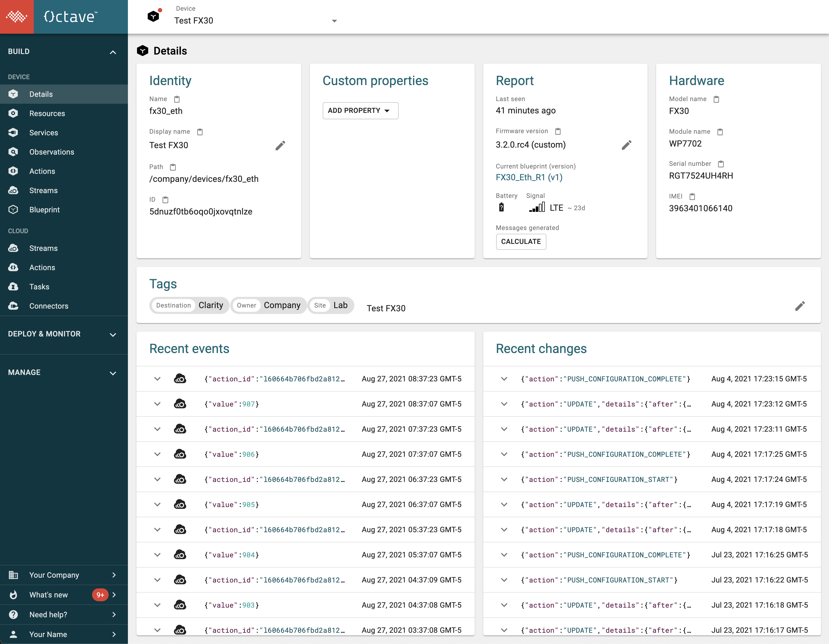Copy Firmware version to clipboard
The width and height of the screenshot is (829, 644).
[x=558, y=131]
